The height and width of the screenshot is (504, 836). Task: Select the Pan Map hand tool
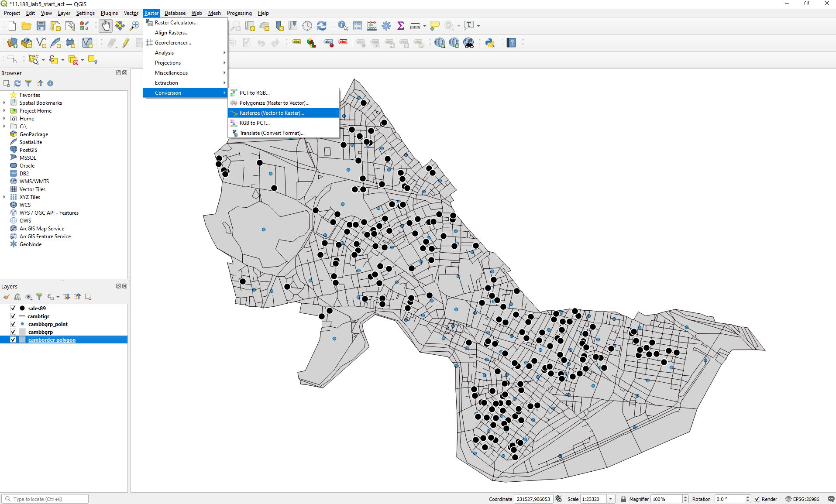[x=105, y=26]
